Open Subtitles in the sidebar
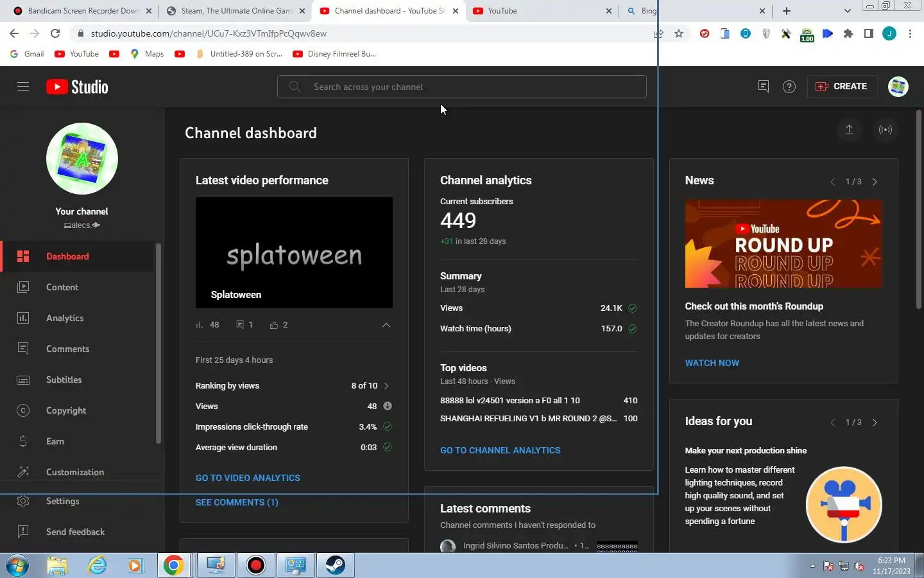Viewport: 924px width, 578px height. [x=78, y=380]
